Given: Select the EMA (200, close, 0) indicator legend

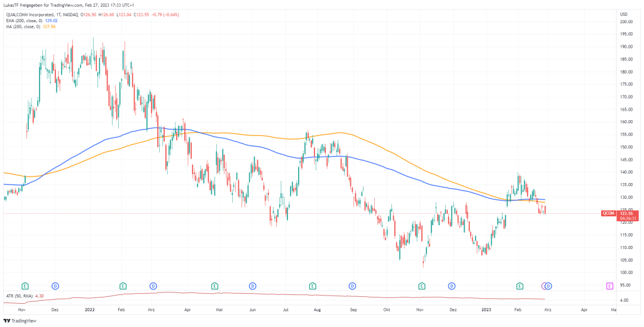Looking at the screenshot, I should point(23,19).
